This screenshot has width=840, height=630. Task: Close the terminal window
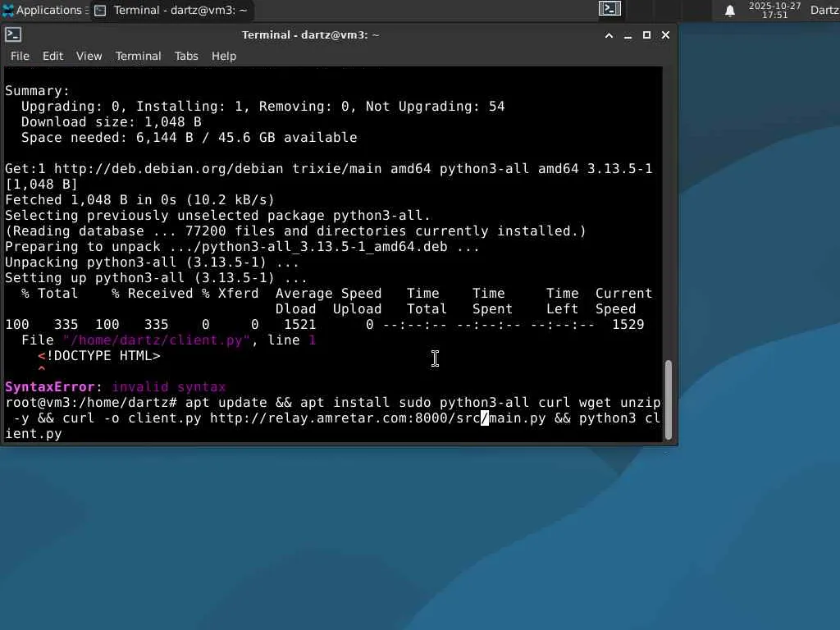click(665, 35)
